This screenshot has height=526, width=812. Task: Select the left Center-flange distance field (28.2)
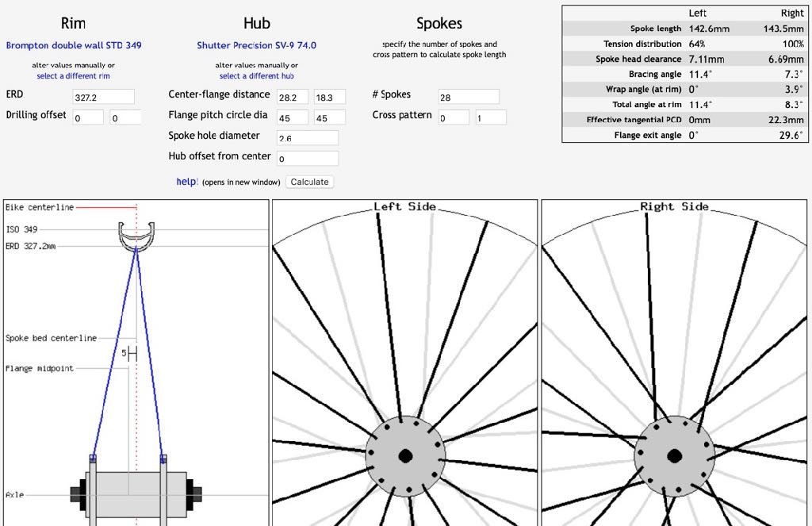292,97
